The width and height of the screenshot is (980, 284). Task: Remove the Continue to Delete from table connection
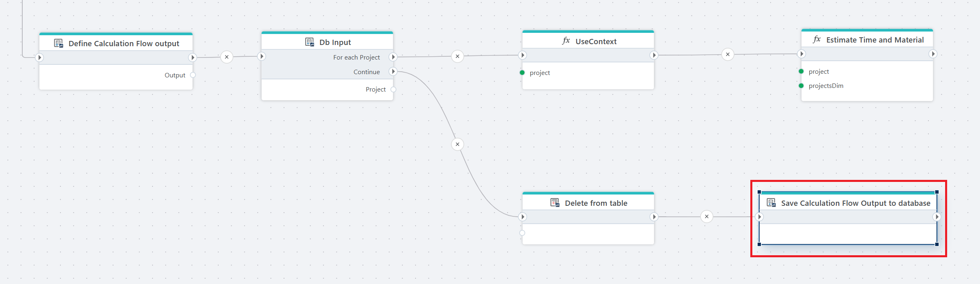pos(457,144)
